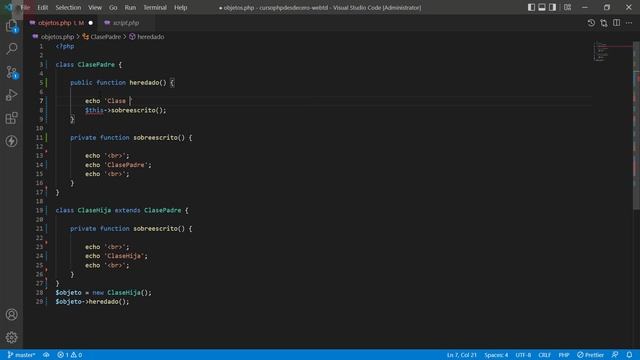Open the View menu
Screen dimensions: 640x360
coord(95,7)
